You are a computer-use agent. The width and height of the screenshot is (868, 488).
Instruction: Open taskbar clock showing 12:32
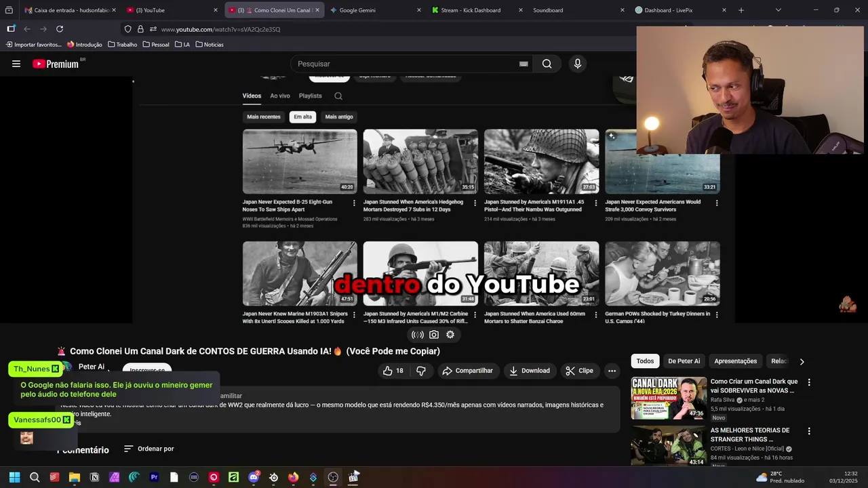click(x=844, y=477)
